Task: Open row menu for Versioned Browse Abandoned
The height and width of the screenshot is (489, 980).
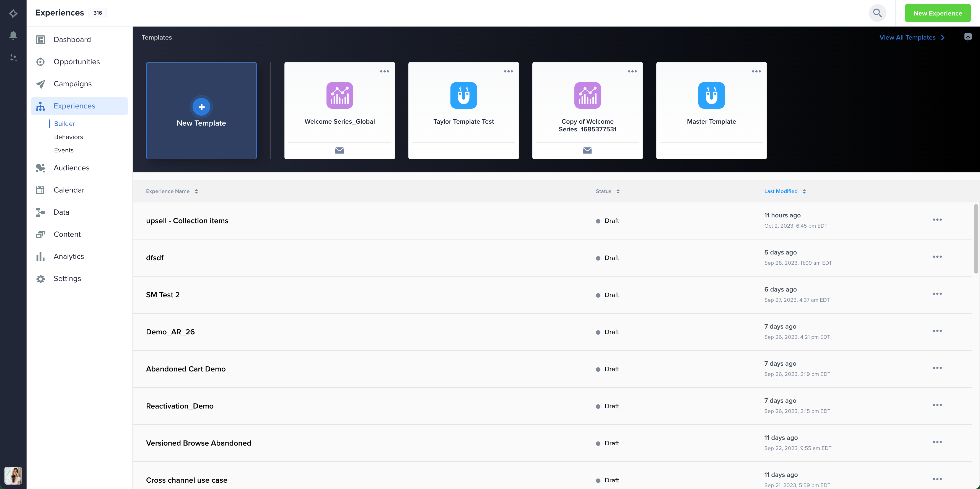Action: (937, 442)
